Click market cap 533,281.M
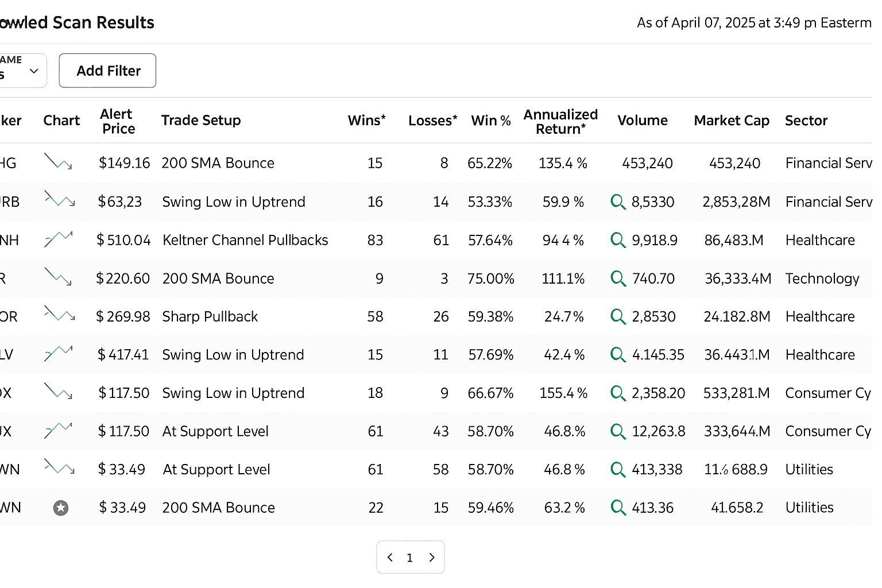Image resolution: width=882 pixels, height=588 pixels. pos(737,393)
